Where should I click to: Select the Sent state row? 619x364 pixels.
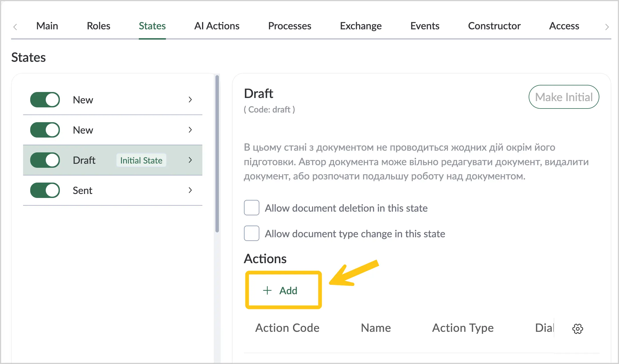click(x=113, y=190)
